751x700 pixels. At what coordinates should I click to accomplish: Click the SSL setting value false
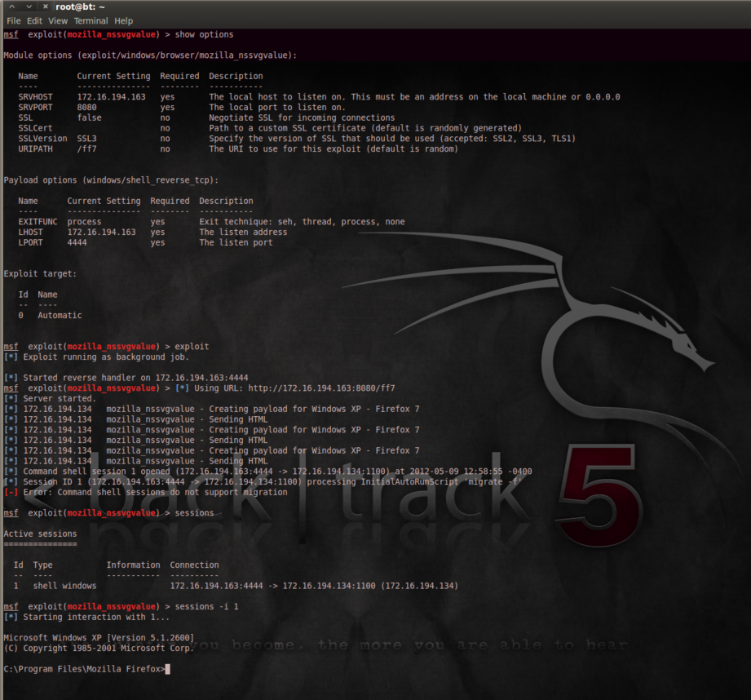click(89, 117)
